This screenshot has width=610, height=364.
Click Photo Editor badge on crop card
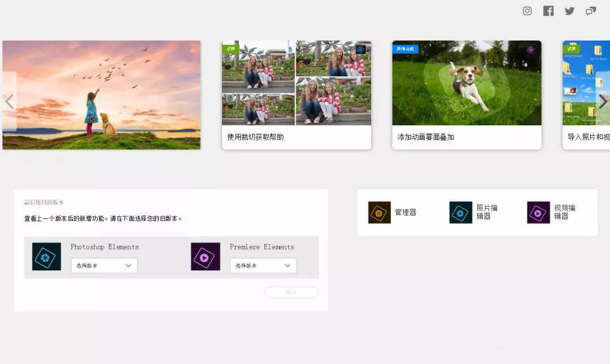pyautogui.click(x=360, y=50)
